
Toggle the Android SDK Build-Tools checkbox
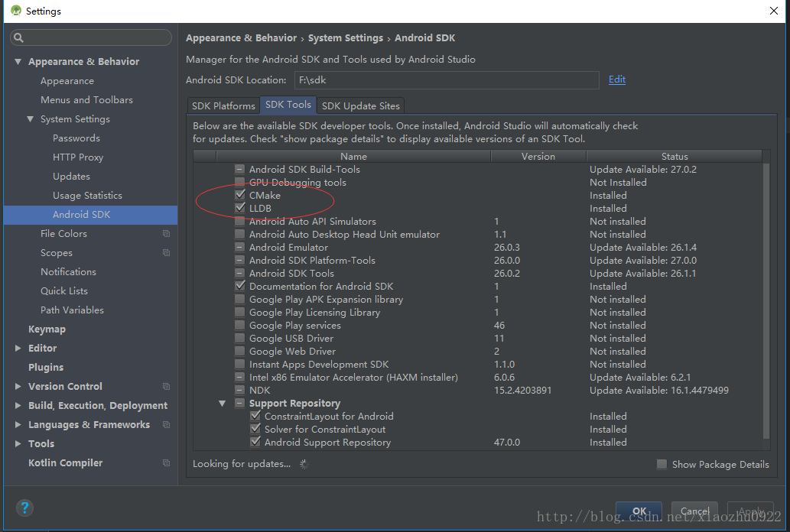(x=240, y=169)
